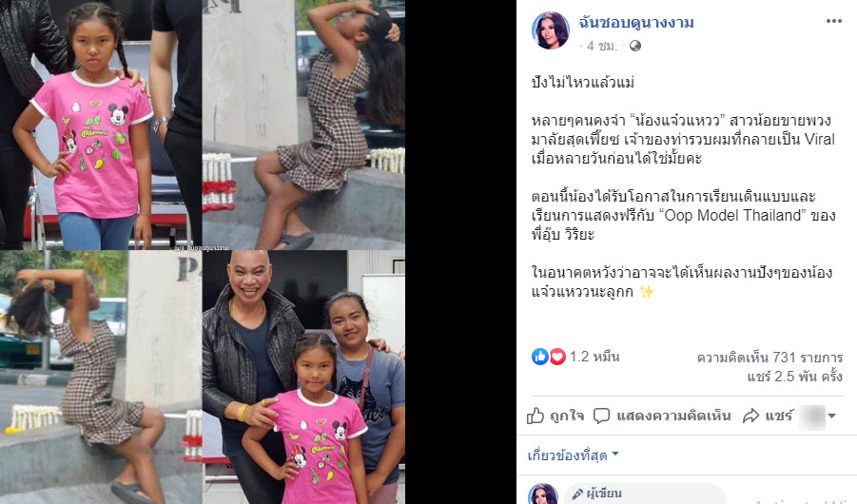Click the red heart reaction icon
Screen dimensions: 857x504
point(557,357)
